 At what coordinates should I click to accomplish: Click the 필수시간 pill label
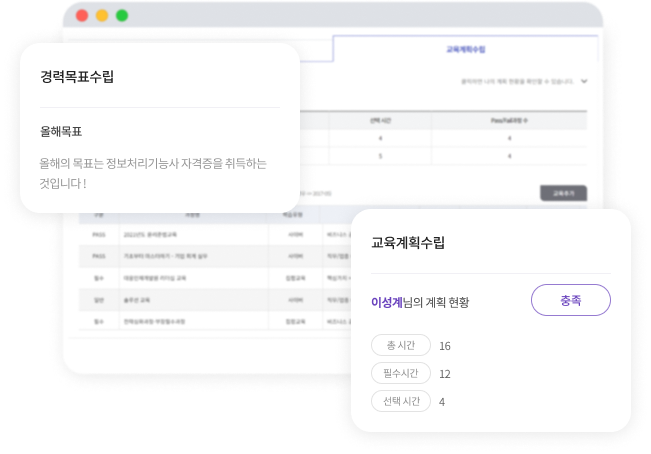(x=400, y=373)
